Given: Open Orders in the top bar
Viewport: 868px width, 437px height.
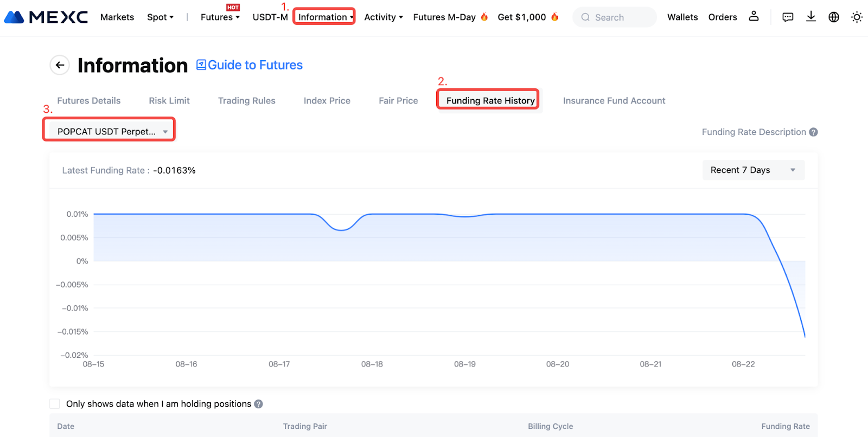Looking at the screenshot, I should (x=723, y=17).
